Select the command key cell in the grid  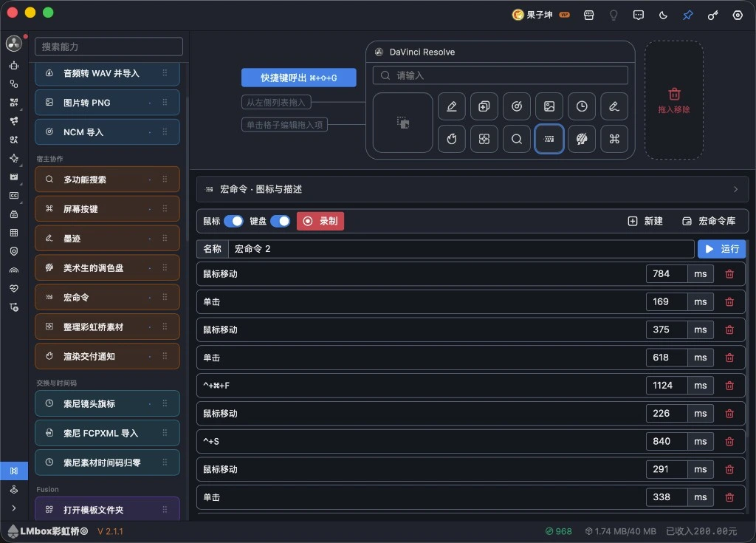click(614, 139)
